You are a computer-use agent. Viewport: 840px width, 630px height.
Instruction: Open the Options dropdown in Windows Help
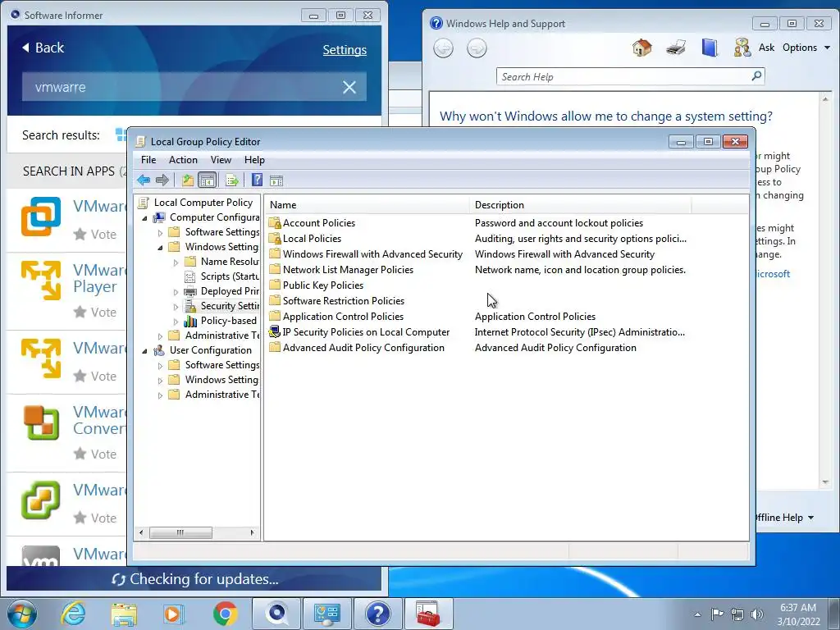(x=806, y=48)
